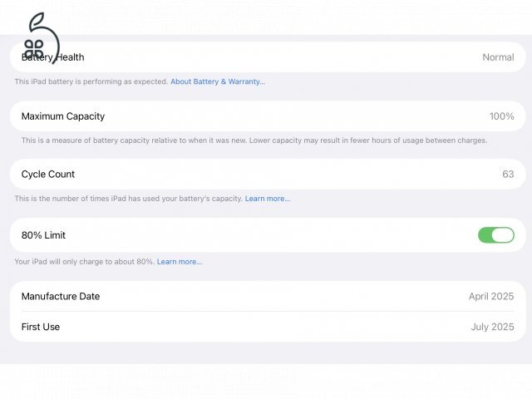Disable the 80% Limit switch
Screen dimensions: 532x399
pos(495,235)
